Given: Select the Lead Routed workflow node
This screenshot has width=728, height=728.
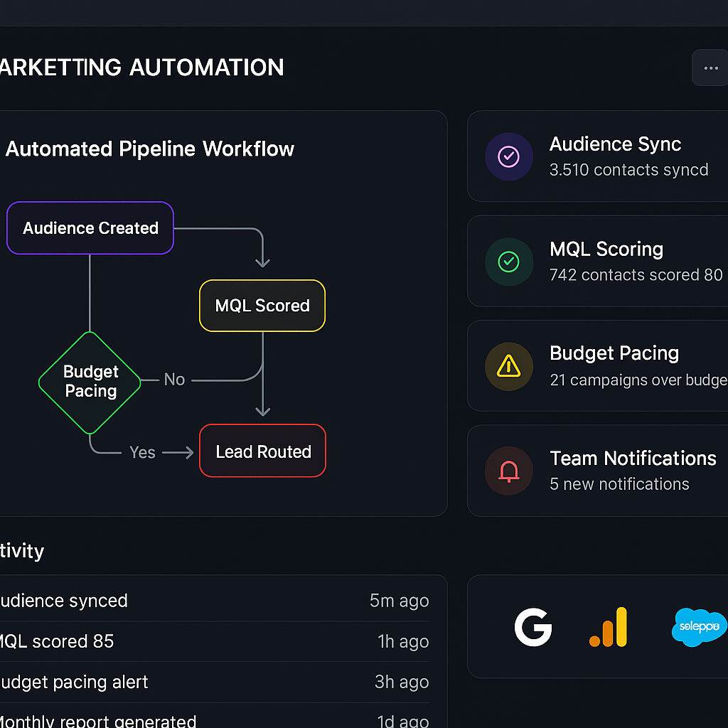Looking at the screenshot, I should tap(262, 451).
